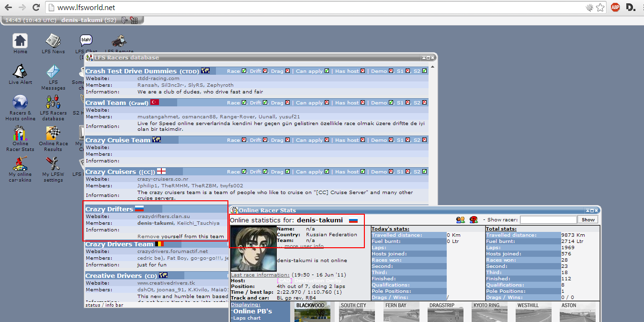Open the more user info link
The image size is (644, 322).
tap(304, 246)
